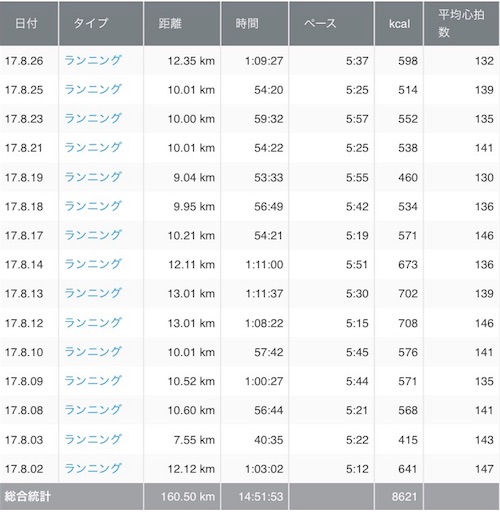Screen dimensions: 500x512
Task: Click pace value 5:37
Action: [x=357, y=61]
